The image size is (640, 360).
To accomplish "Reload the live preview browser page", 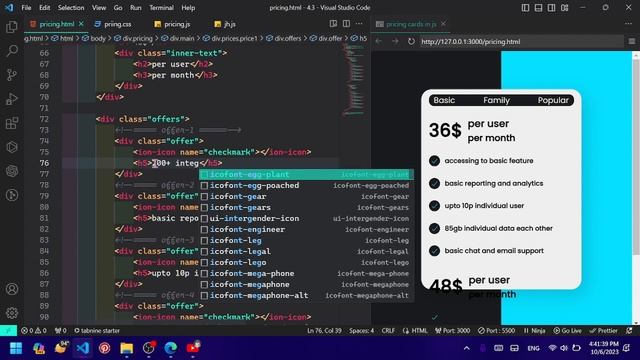I will (411, 41).
